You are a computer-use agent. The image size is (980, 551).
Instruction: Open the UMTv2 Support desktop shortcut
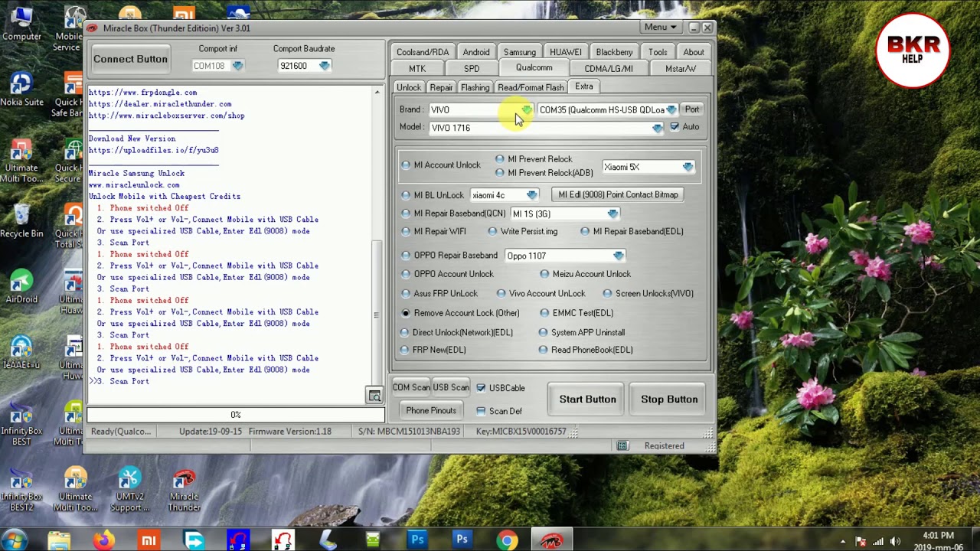pyautogui.click(x=129, y=488)
